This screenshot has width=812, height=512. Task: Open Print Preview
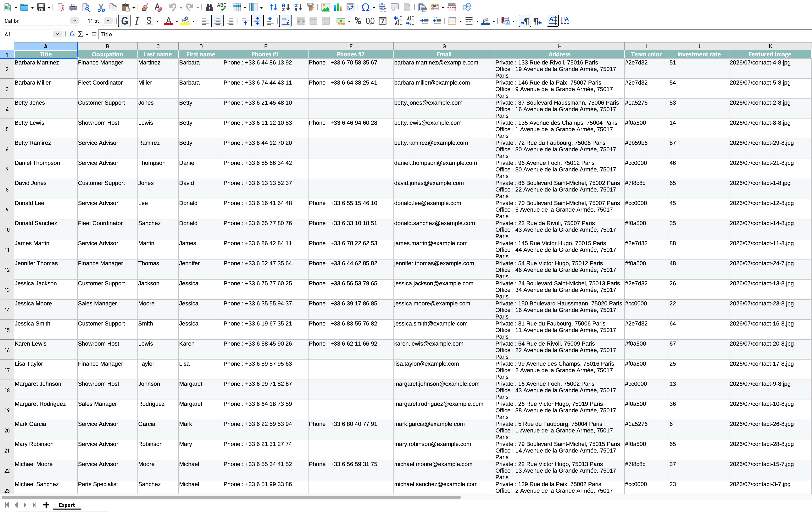pyautogui.click(x=86, y=7)
